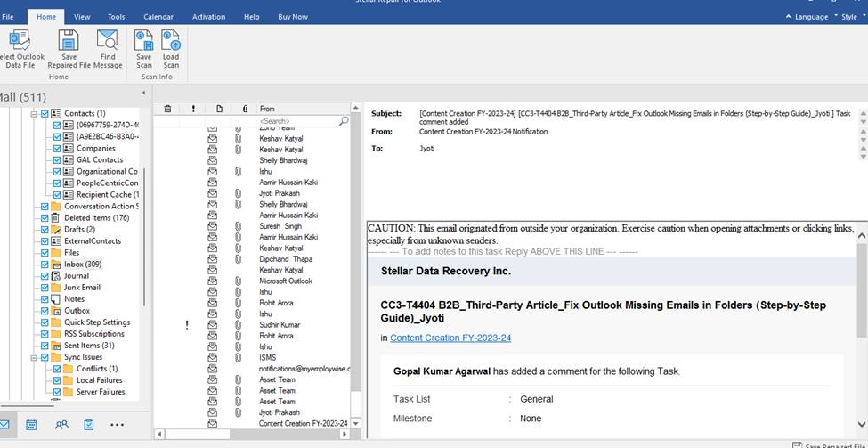Click the Notes folder icon
The height and width of the screenshot is (448, 868).
pos(55,299)
